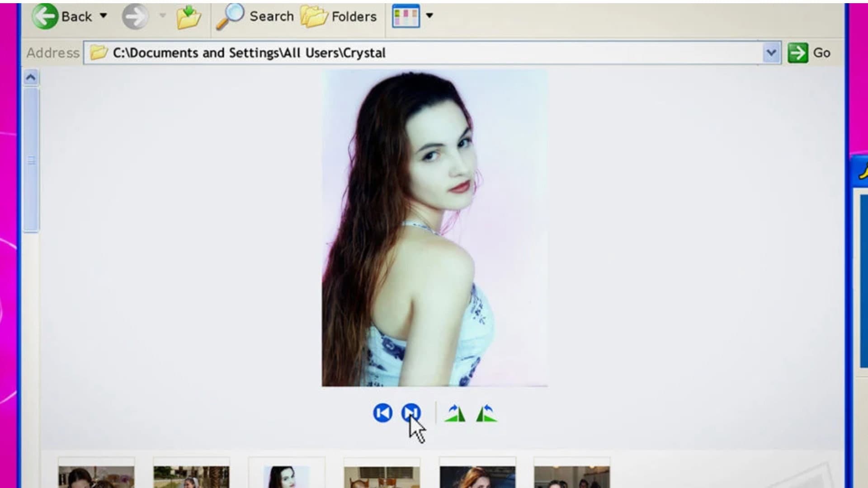Viewport: 868px width, 488px height.
Task: Open the Folders sidebar icon
Action: coord(316,16)
